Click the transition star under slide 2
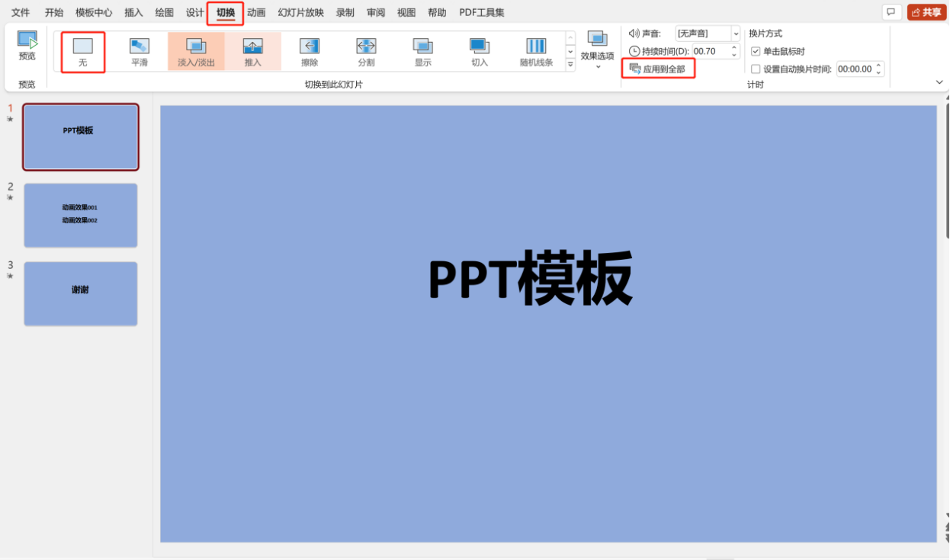 (11, 197)
